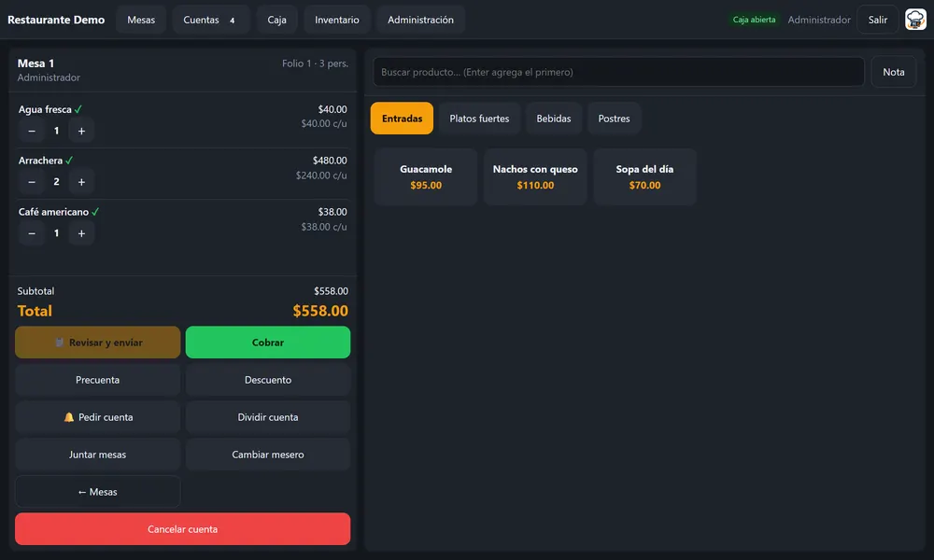This screenshot has height=560, width=934.
Task: Go back with the ← Mesas button
Action: click(x=98, y=492)
